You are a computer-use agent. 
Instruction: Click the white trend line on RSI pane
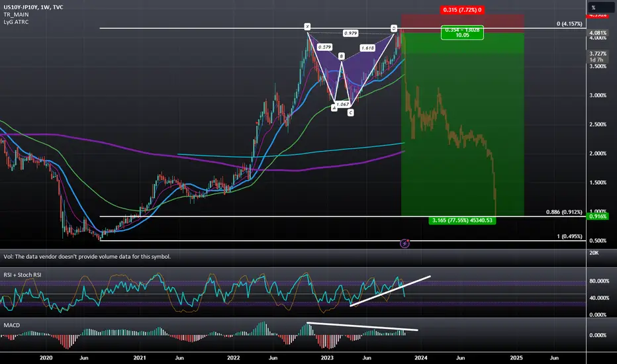click(x=391, y=291)
